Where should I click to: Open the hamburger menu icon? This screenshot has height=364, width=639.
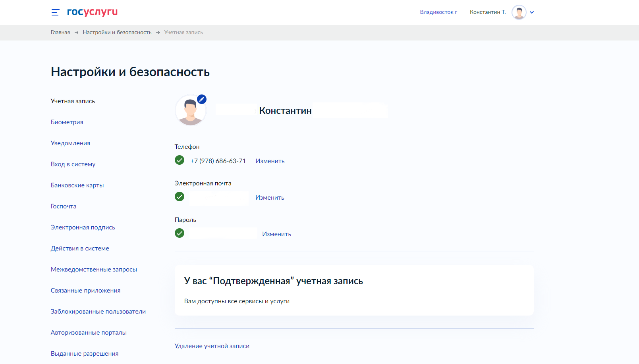(55, 12)
